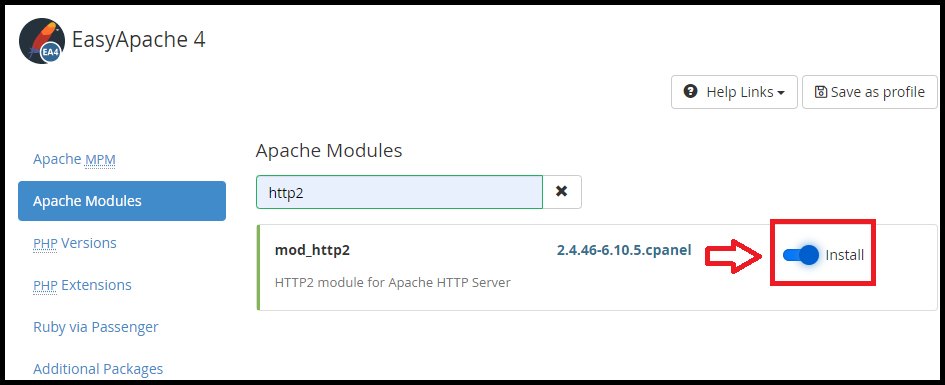Navigate to Ruby via Passenger

[96, 327]
